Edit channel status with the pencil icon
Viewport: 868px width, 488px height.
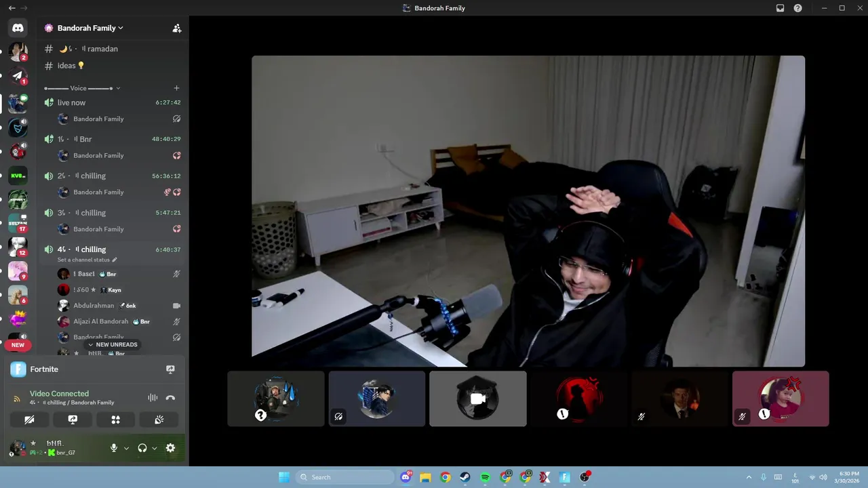point(115,260)
